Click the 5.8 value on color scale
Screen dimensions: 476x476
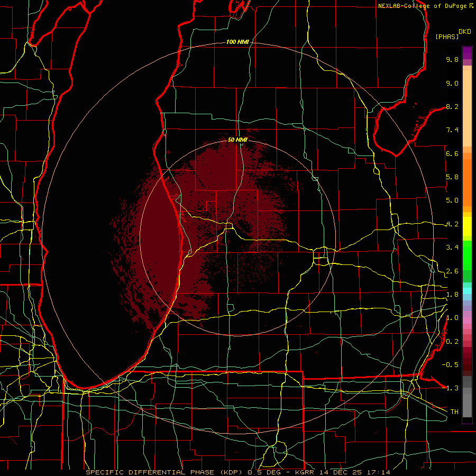[452, 177]
